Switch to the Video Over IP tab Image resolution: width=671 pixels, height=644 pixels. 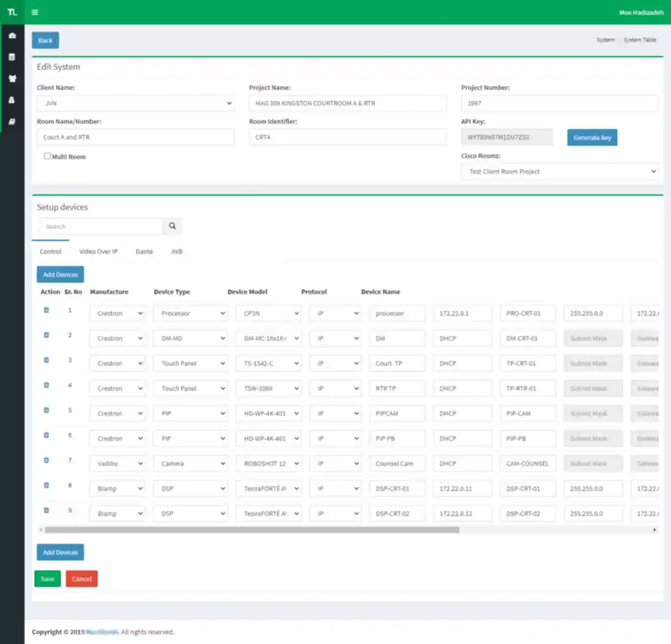(x=98, y=252)
